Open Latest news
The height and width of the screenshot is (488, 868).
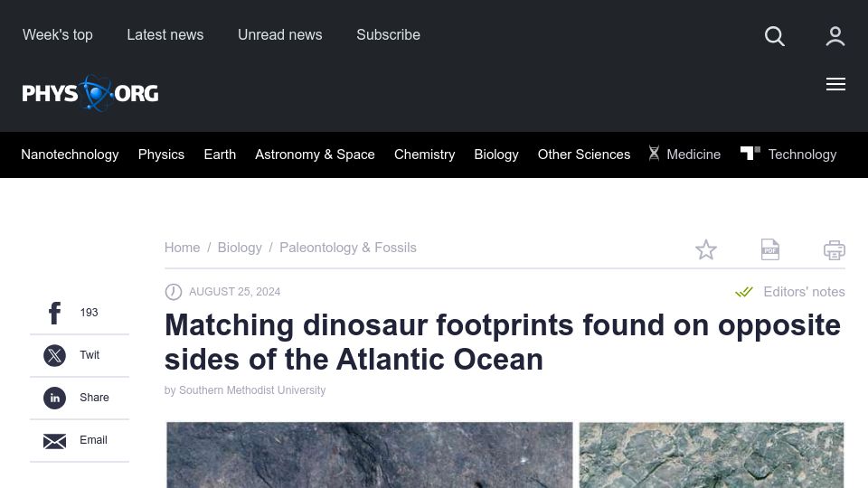pyautogui.click(x=165, y=35)
